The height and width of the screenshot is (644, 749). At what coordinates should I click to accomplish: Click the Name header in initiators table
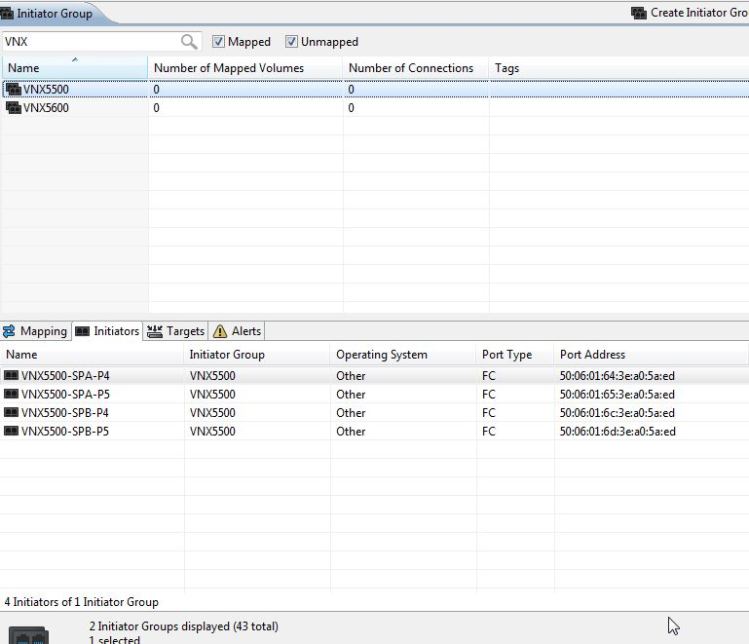[x=92, y=354]
